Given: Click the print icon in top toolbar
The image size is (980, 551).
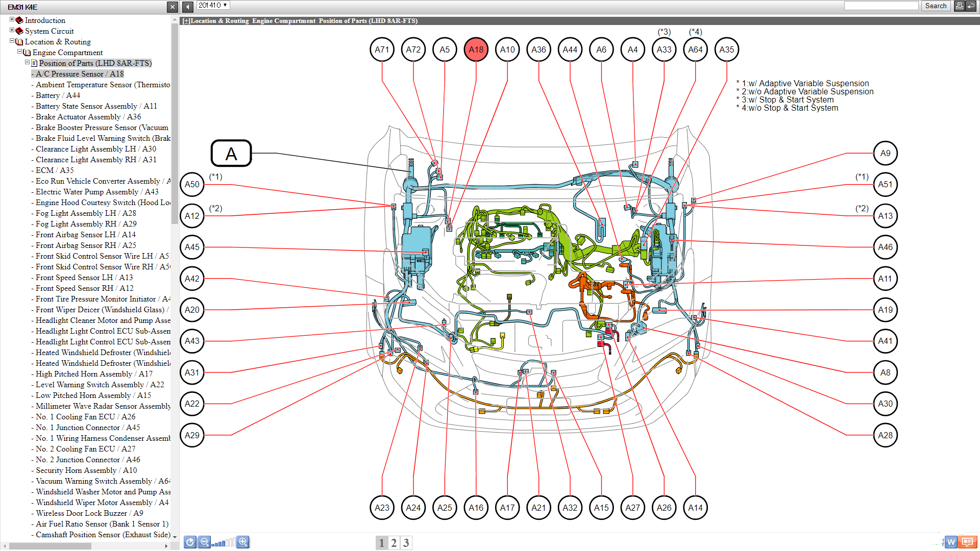Looking at the screenshot, I should tap(960, 6).
